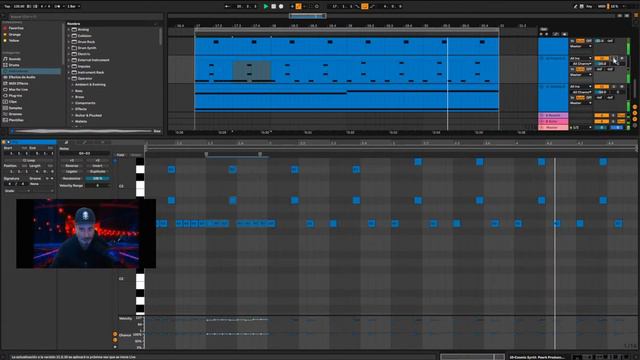Adjust the Randomize amount 100% field
This screenshot has height=360, width=640.
[x=98, y=178]
